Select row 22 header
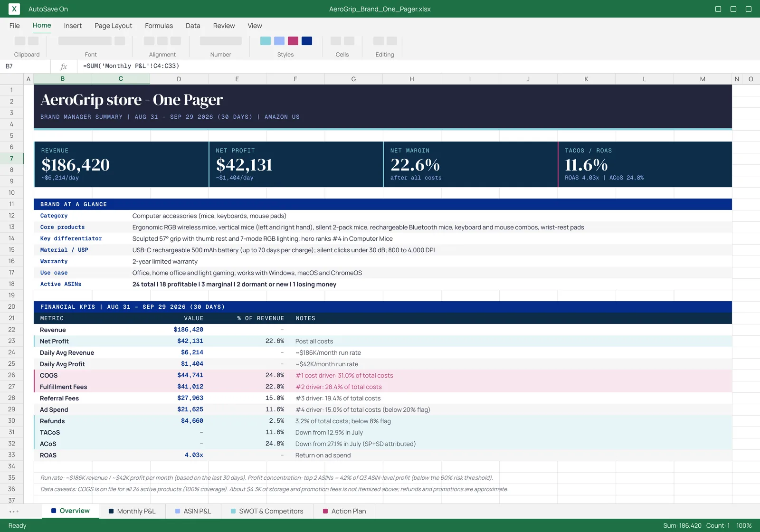The image size is (760, 532). pos(11,330)
